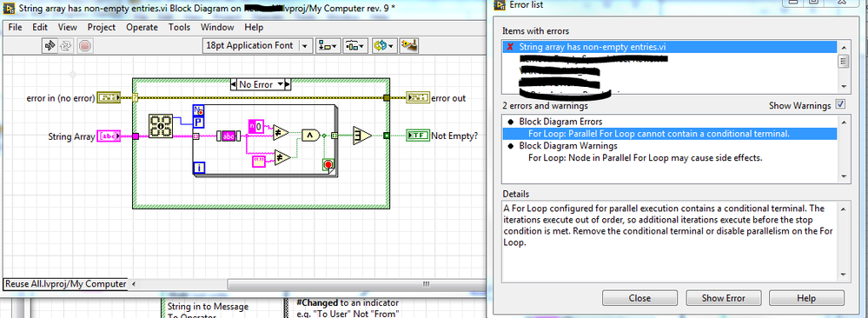The width and height of the screenshot is (868, 318).
Task: Open the Operate menu
Action: 142,27
